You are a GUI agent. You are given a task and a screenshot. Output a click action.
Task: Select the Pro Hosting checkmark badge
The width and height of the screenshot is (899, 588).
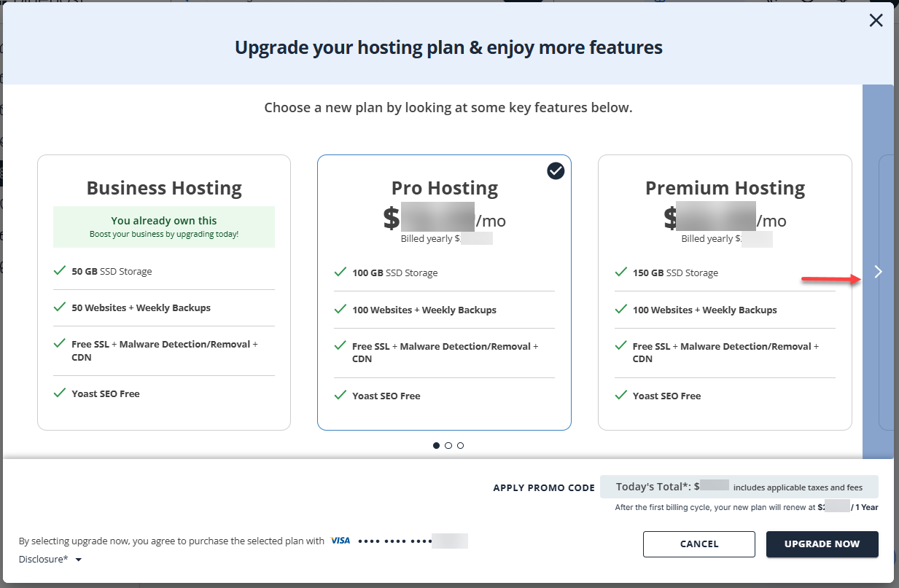point(556,170)
